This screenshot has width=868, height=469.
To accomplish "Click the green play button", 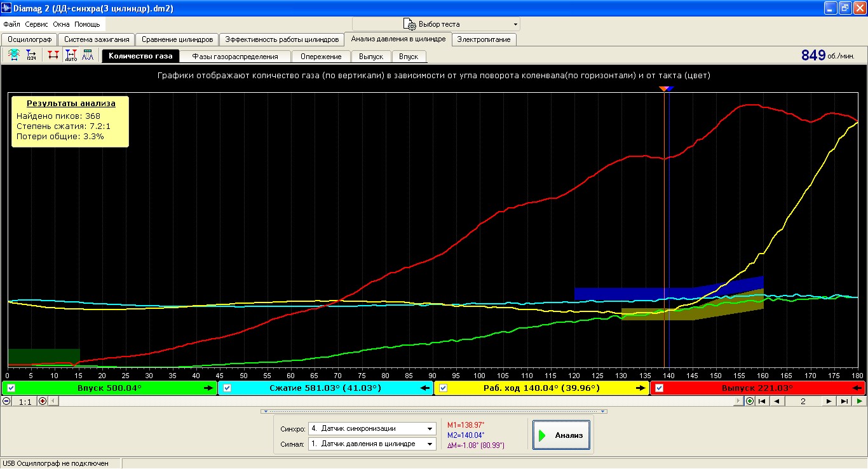I will click(859, 401).
